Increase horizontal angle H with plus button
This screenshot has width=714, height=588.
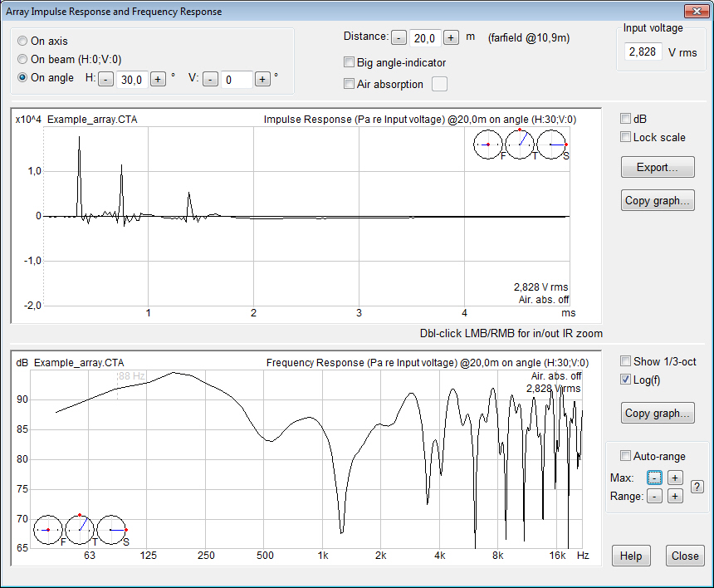(x=158, y=79)
